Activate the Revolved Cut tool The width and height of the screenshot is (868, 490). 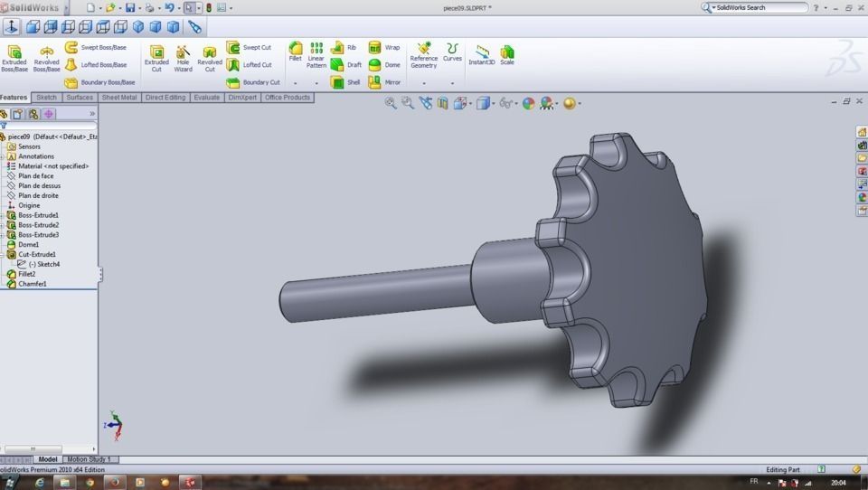pyautogui.click(x=210, y=58)
